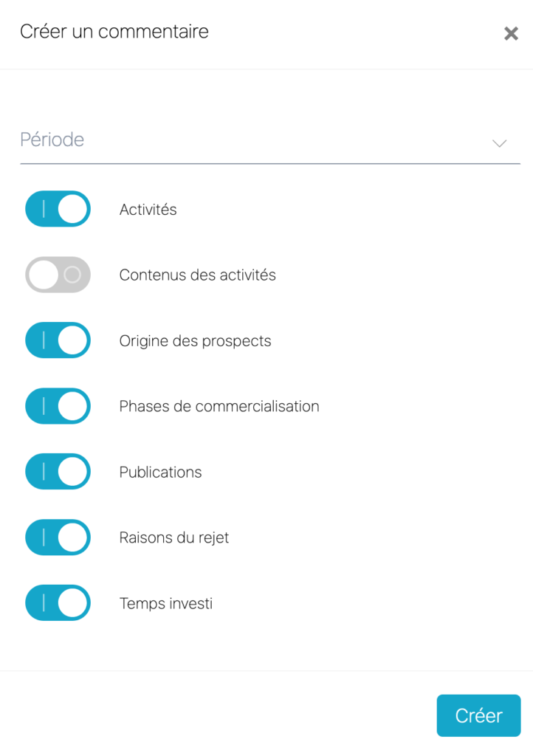
Task: Click the Créer un commentaire title
Action: (114, 32)
